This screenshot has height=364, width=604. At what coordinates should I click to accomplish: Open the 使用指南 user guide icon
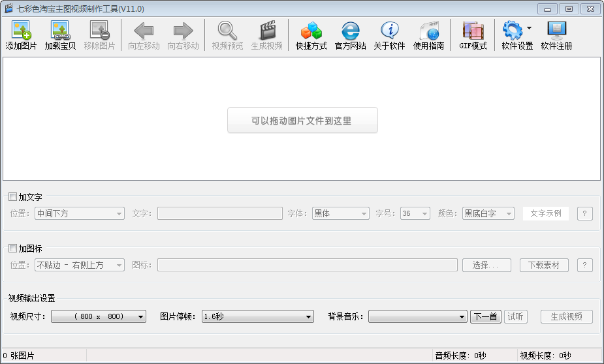[428, 31]
